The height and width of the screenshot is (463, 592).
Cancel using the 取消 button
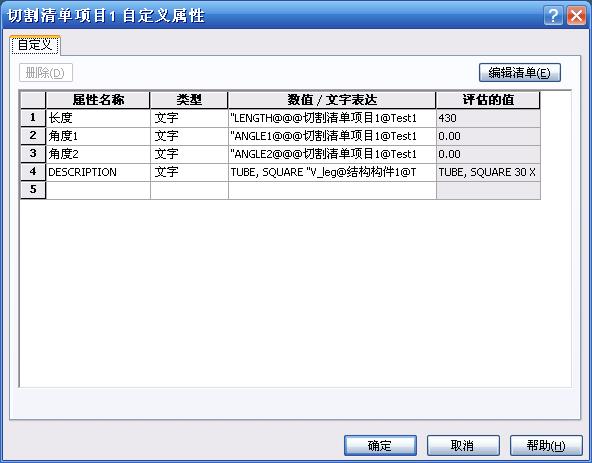tap(463, 446)
